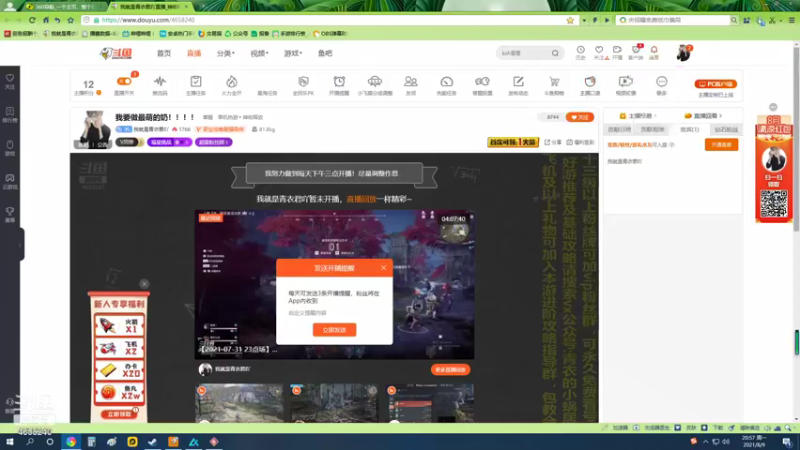Viewport: 800px width, 450px height.
Task: Open the UFO 小飞碟 adjustment icon
Action: point(375,81)
